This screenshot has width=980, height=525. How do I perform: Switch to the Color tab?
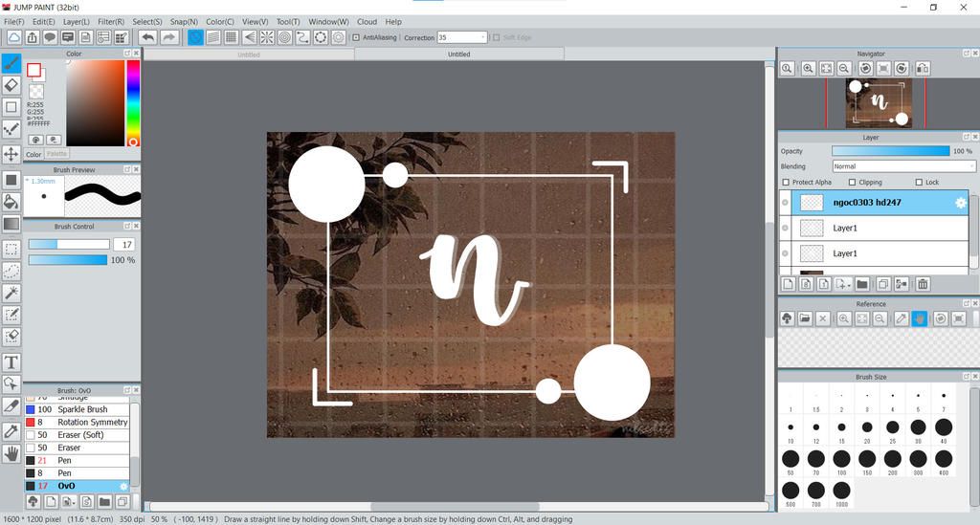pyautogui.click(x=33, y=154)
